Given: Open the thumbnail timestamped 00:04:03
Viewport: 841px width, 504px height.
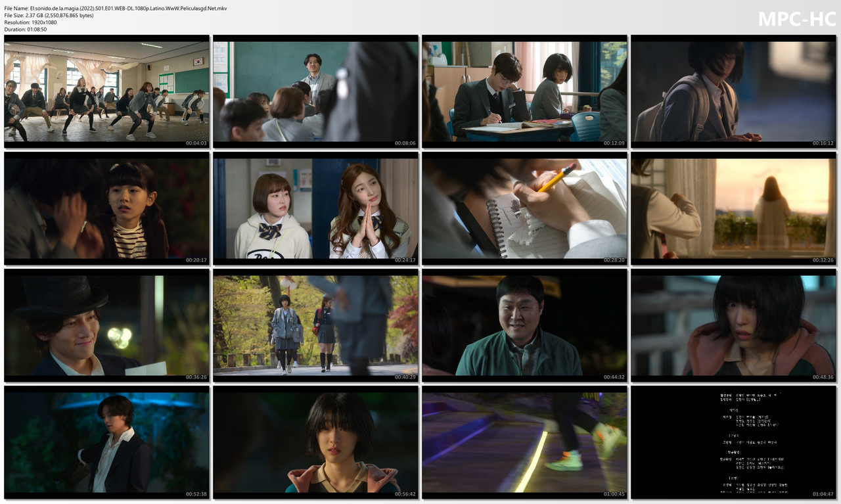Looking at the screenshot, I should [x=106, y=91].
